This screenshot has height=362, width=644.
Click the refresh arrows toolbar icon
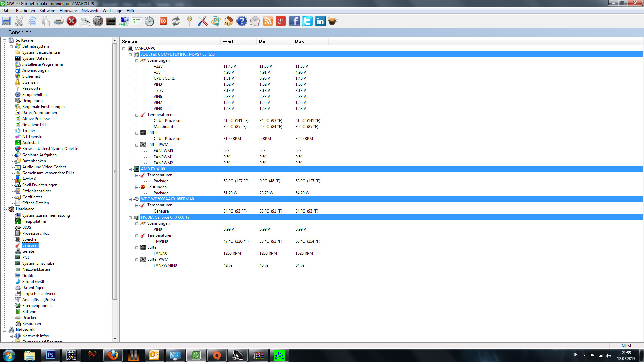coord(176,21)
